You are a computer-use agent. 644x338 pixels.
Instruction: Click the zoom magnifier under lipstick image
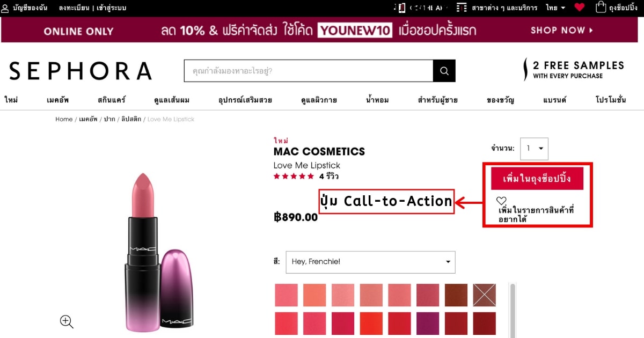tap(67, 321)
